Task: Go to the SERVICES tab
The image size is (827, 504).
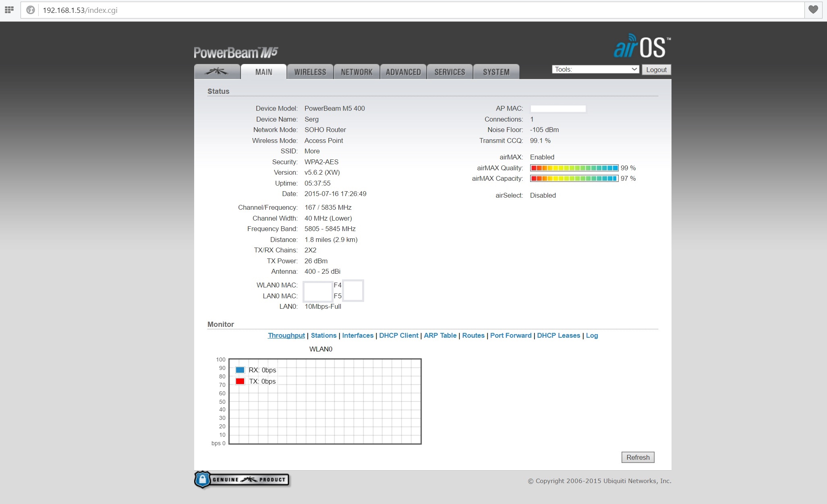Action: tap(450, 72)
